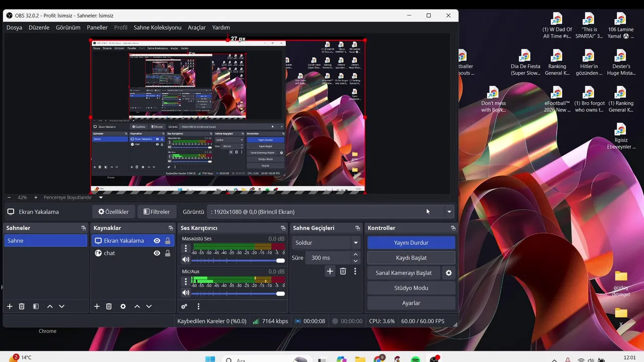
Task: Move scene up with Sahneler up arrow
Action: click(x=50, y=306)
